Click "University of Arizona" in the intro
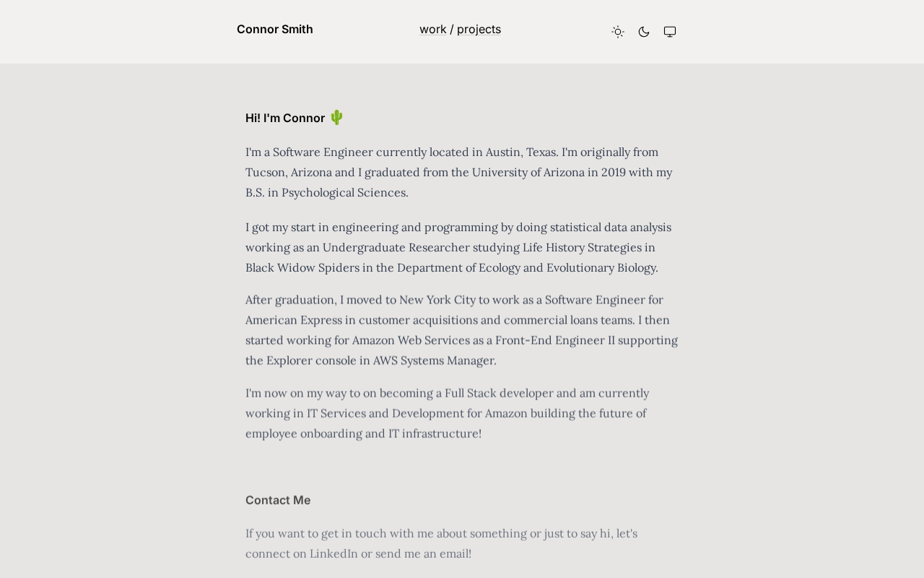924x578 pixels. tap(528, 172)
